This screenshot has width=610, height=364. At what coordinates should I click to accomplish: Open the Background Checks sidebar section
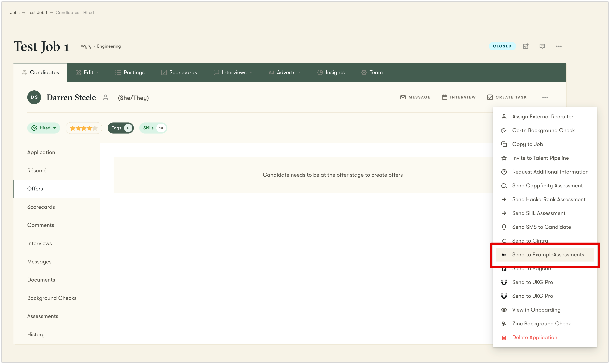(x=52, y=298)
